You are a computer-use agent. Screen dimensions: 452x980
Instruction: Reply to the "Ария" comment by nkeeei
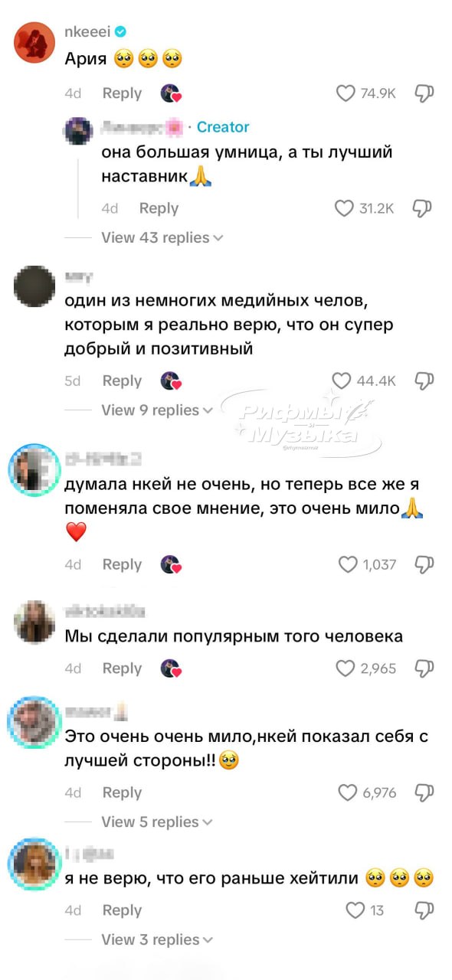[122, 93]
